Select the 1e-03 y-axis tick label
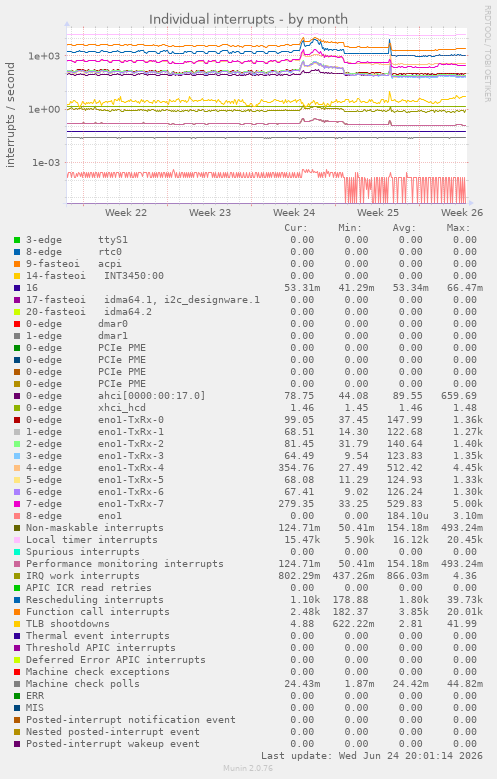 [46, 162]
